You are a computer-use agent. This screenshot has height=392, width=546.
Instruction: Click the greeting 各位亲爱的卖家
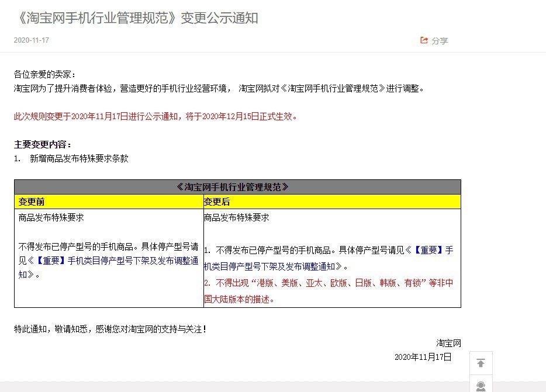(x=45, y=75)
